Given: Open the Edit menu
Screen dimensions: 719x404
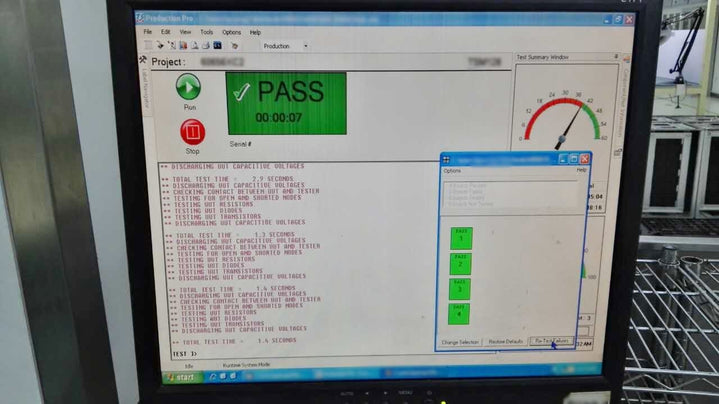Looking at the screenshot, I should click(166, 32).
